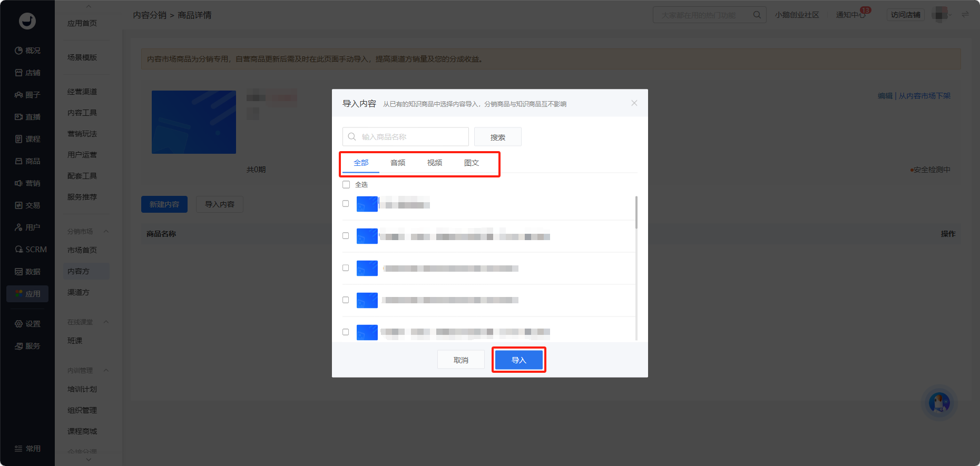Open the 数据 data section
This screenshot has height=466, width=980.
point(27,272)
